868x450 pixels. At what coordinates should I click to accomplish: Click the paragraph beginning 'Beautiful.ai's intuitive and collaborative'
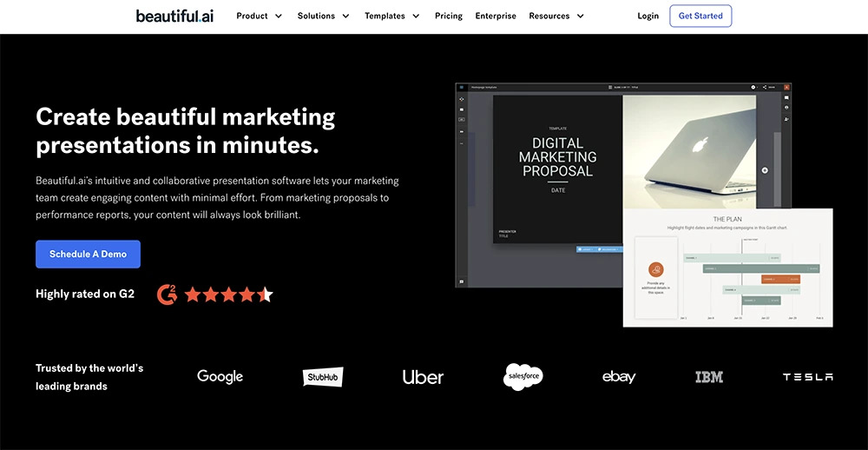coord(217,198)
